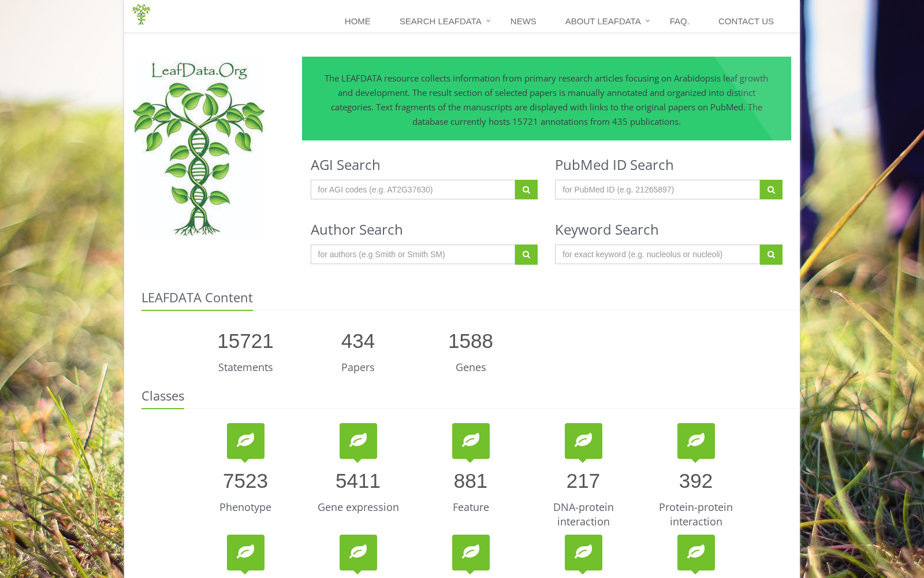
Task: Expand the SEARCH LEAFDATA dropdown chevron
Action: [x=488, y=21]
